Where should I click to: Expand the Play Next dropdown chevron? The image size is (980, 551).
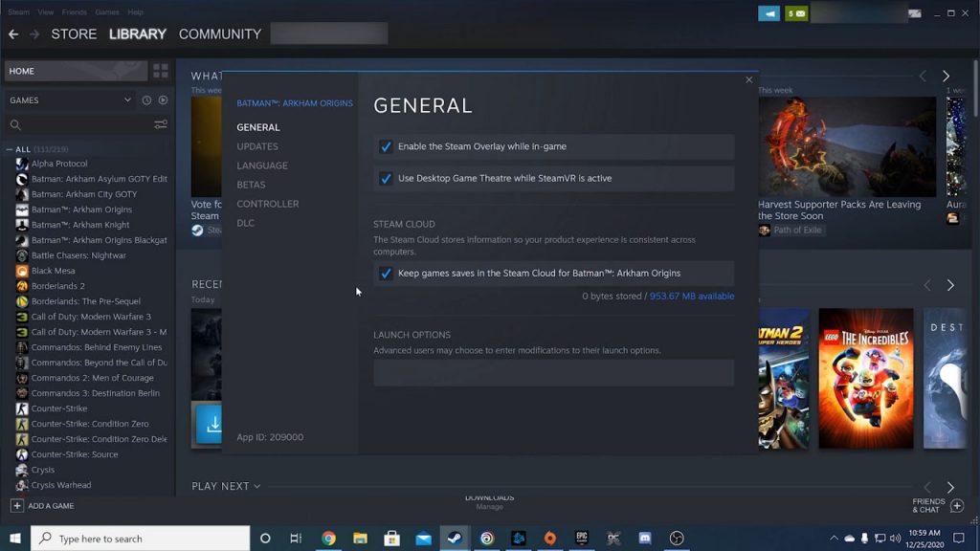pyautogui.click(x=256, y=486)
